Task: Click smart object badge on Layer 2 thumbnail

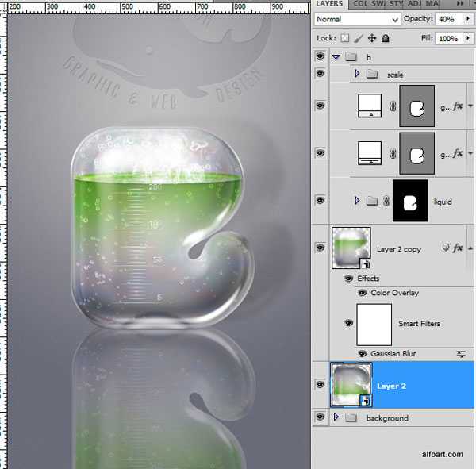Action: 366,401
